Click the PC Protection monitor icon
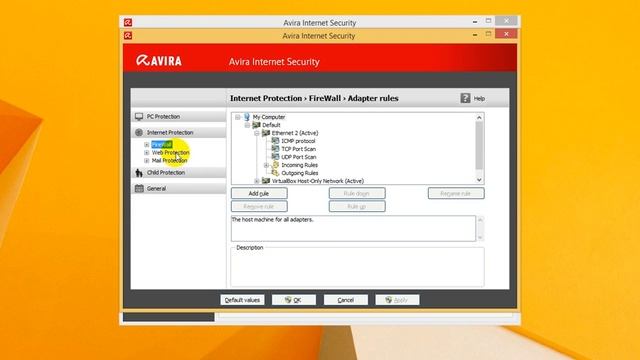Viewport: 640px width, 360px height. coord(139,117)
